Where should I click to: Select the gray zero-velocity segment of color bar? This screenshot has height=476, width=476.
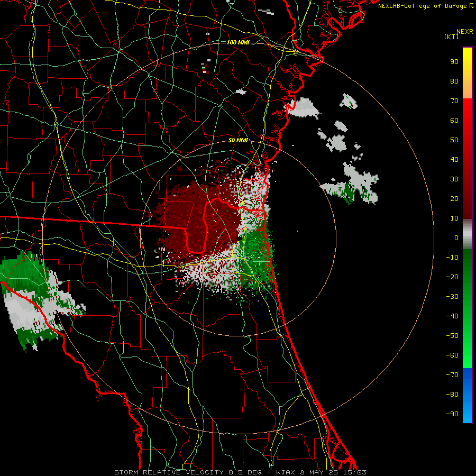467,234
